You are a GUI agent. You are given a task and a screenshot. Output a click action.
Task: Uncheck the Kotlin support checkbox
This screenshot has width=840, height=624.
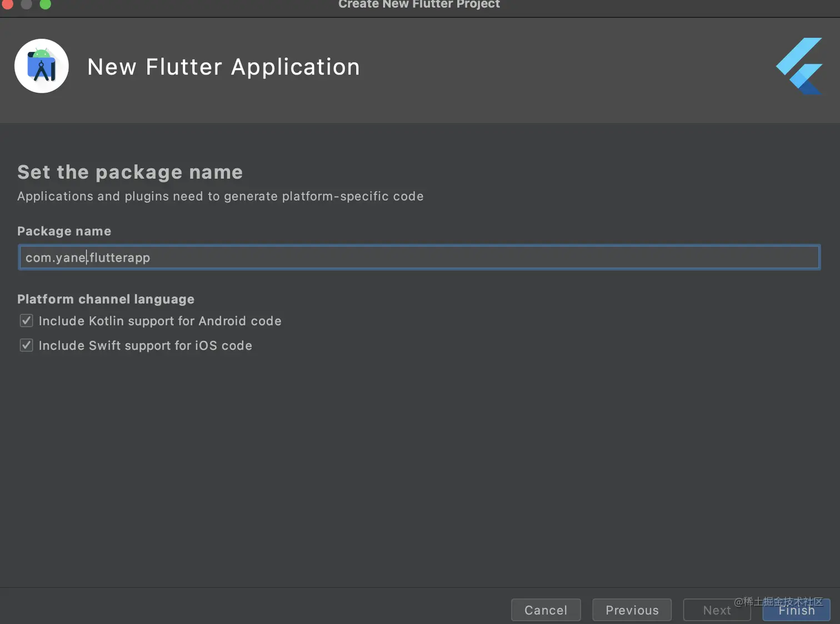(26, 321)
